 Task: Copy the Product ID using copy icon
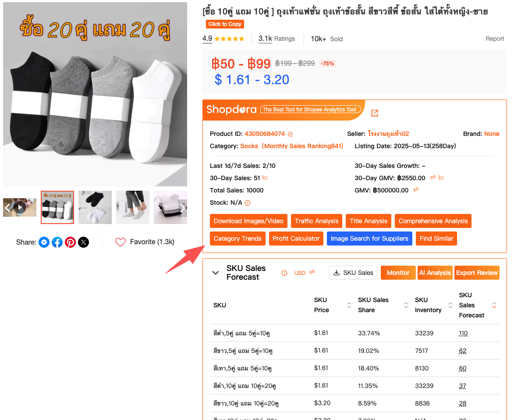[x=290, y=134]
